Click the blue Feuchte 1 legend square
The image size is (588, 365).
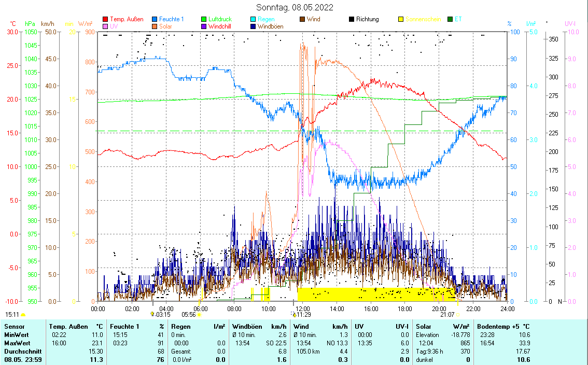pyautogui.click(x=155, y=19)
